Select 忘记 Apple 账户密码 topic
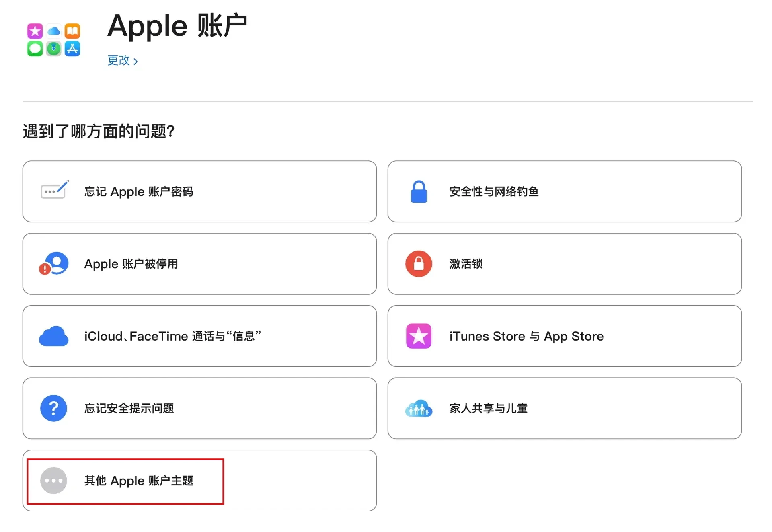 tap(139, 192)
